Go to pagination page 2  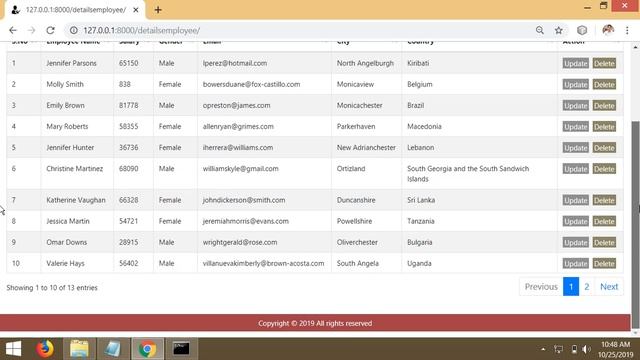click(587, 287)
